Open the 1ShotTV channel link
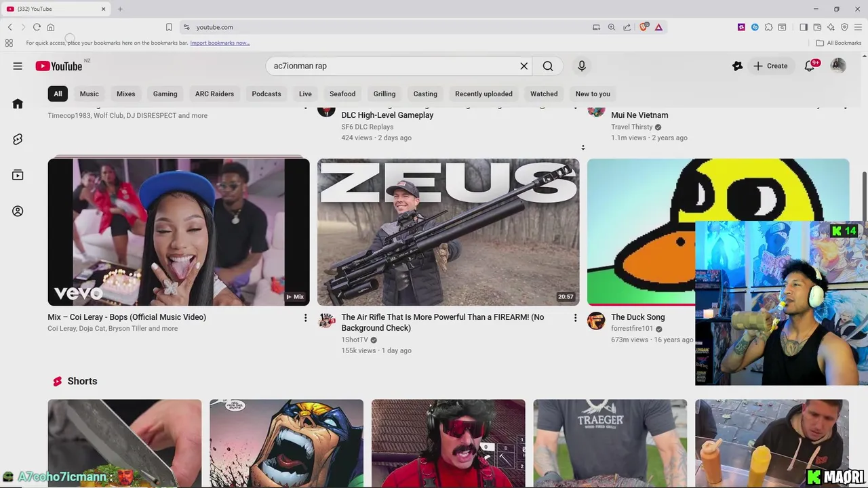 point(355,340)
